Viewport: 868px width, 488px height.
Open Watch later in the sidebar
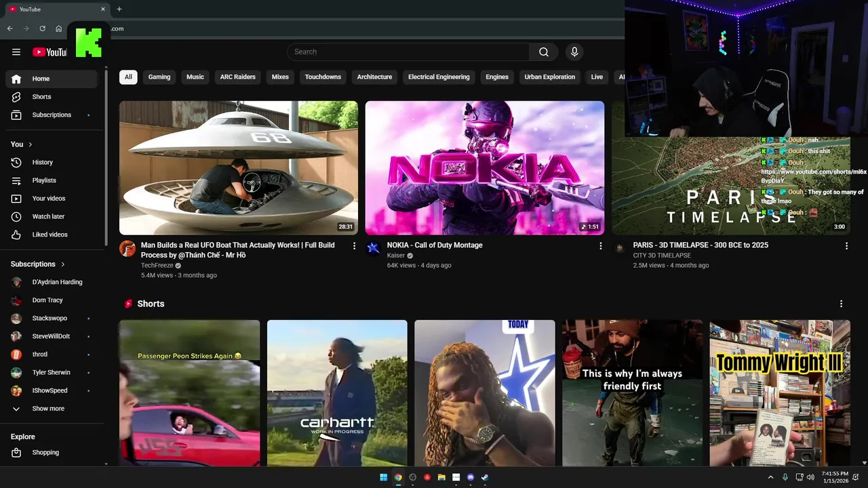click(x=52, y=217)
